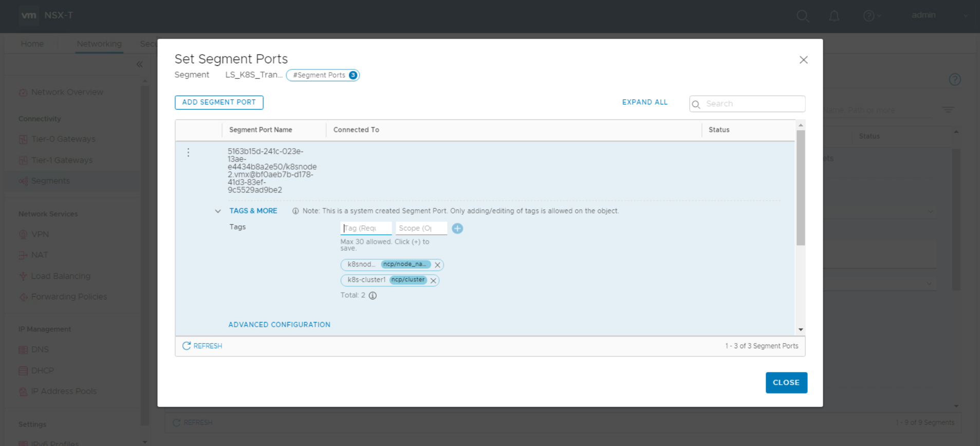Click the blue plus icon to add tag
The width and height of the screenshot is (980, 446).
[457, 228]
